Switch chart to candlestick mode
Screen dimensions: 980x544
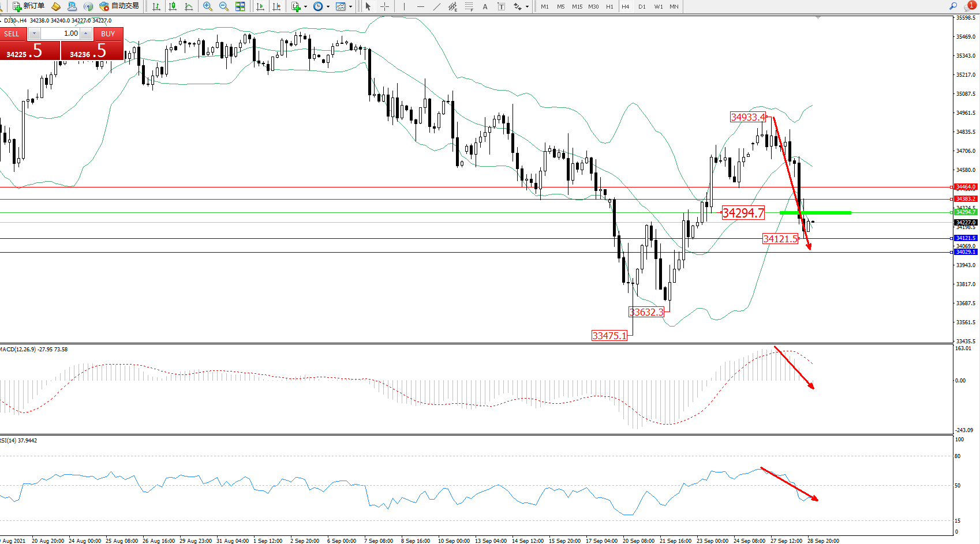click(173, 6)
